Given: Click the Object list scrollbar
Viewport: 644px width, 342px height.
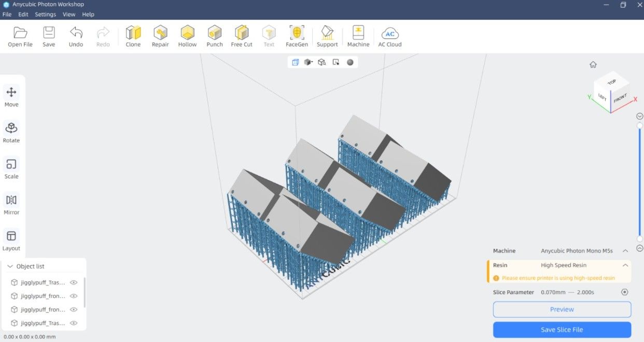Looking at the screenshot, I should coord(84,292).
